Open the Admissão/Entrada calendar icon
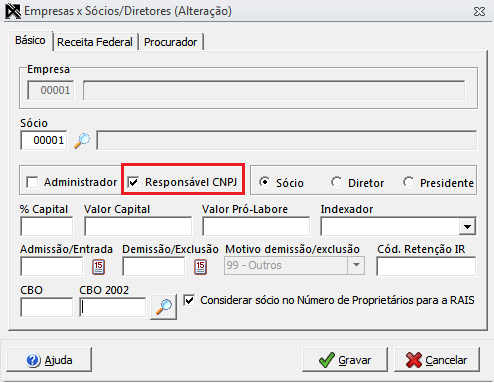 98,267
